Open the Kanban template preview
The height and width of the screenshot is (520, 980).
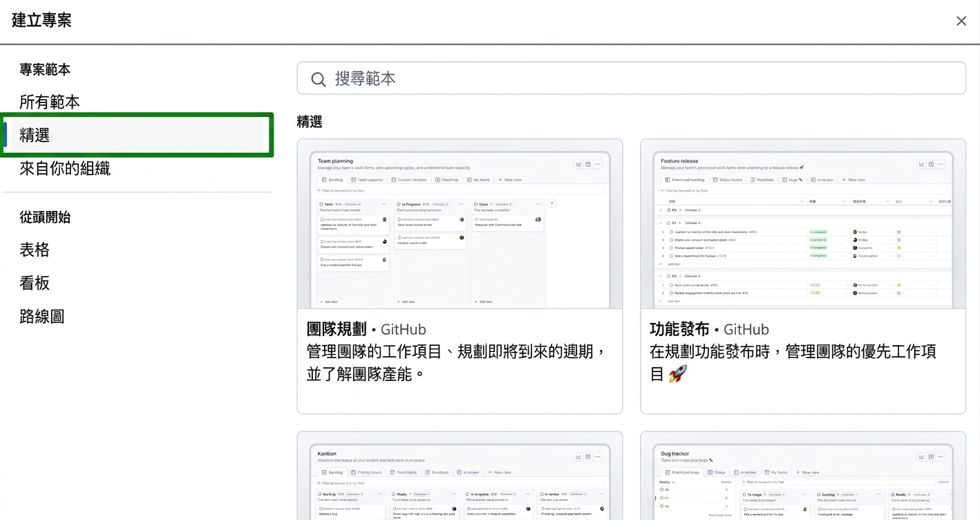tap(460, 476)
